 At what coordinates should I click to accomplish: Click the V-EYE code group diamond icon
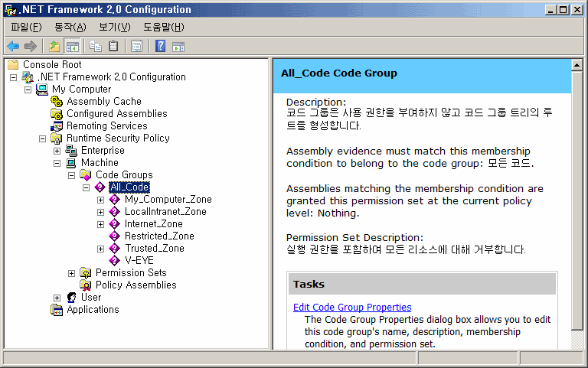[x=114, y=260]
